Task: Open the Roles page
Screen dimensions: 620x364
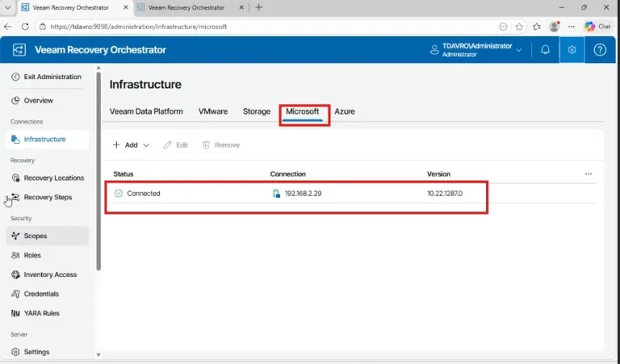Action: (x=32, y=255)
